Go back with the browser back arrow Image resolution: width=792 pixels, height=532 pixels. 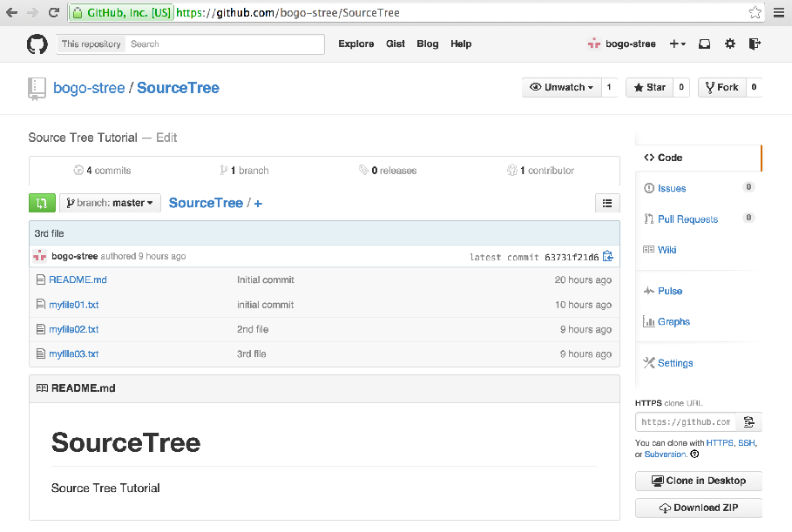click(11, 12)
